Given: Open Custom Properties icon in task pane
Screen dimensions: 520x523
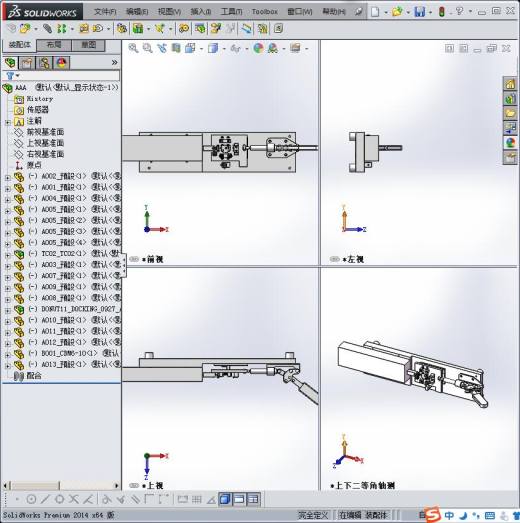Looking at the screenshot, I should click(510, 157).
